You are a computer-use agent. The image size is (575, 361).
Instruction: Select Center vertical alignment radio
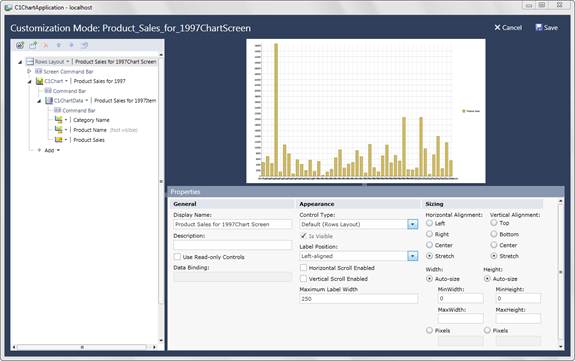(494, 245)
